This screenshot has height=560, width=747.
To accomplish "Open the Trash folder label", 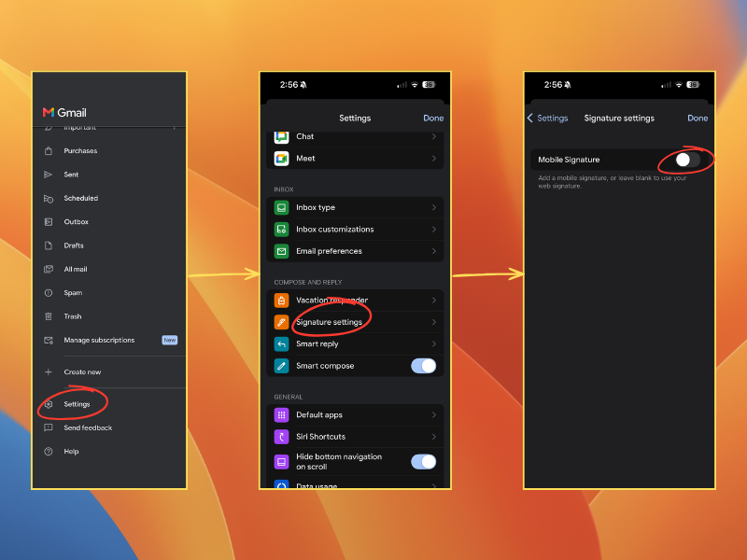I will (73, 316).
